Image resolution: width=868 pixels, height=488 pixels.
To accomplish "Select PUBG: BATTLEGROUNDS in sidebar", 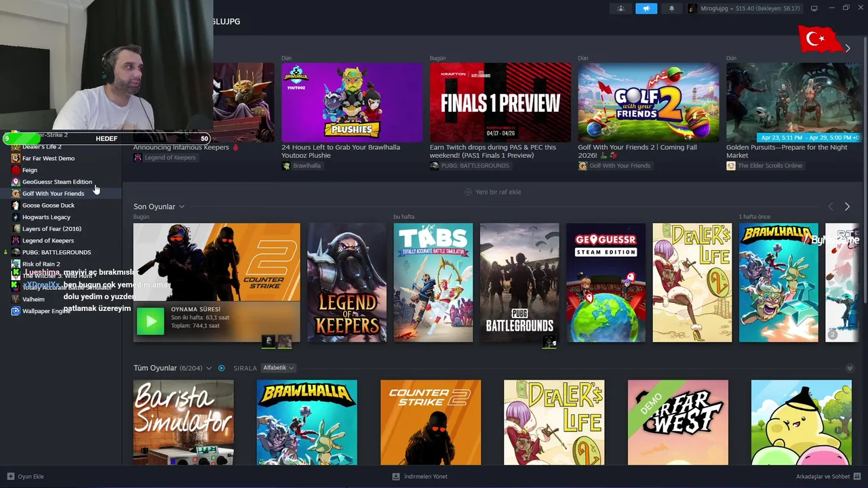I will 56,252.
